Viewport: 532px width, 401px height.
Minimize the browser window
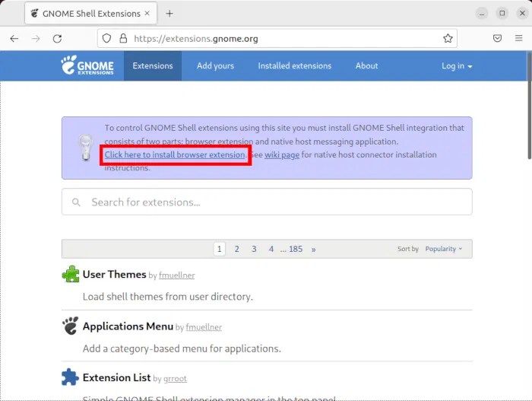pos(482,14)
